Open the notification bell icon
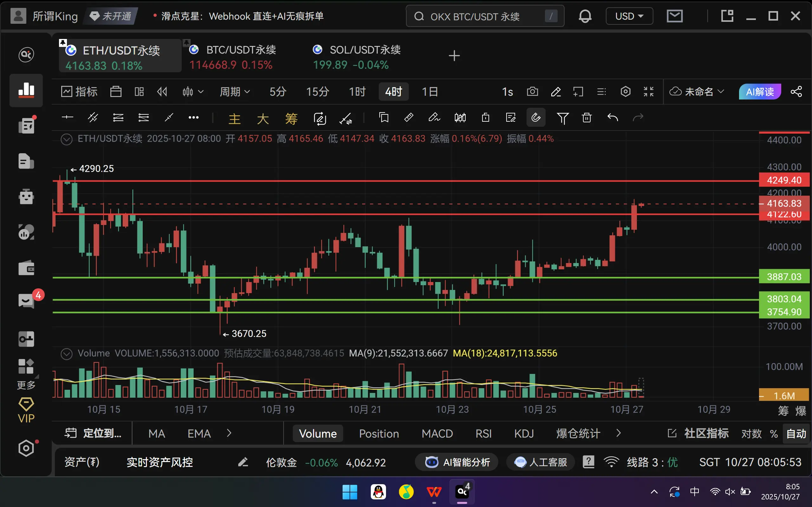 tap(585, 16)
